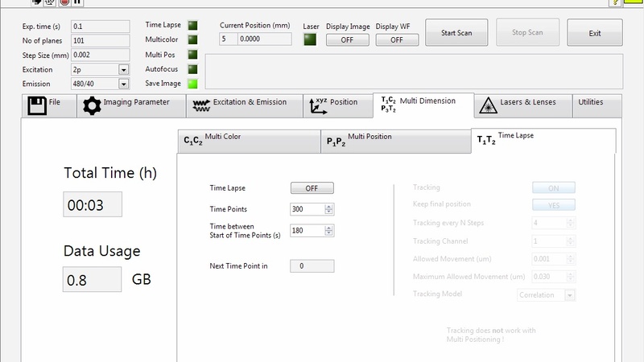The image size is (644, 362).
Task: Click the red abort execution icon
Action: pyautogui.click(x=64, y=2)
